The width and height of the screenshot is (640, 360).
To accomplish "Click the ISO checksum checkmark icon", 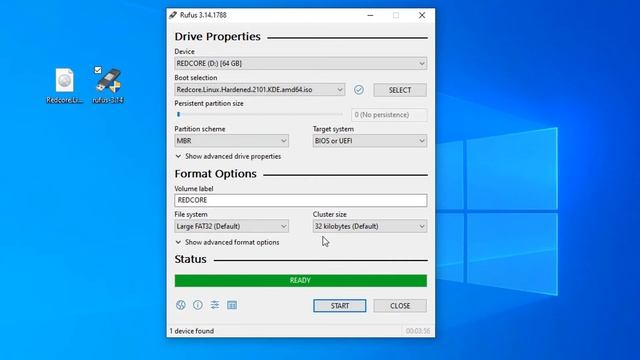I will 359,90.
